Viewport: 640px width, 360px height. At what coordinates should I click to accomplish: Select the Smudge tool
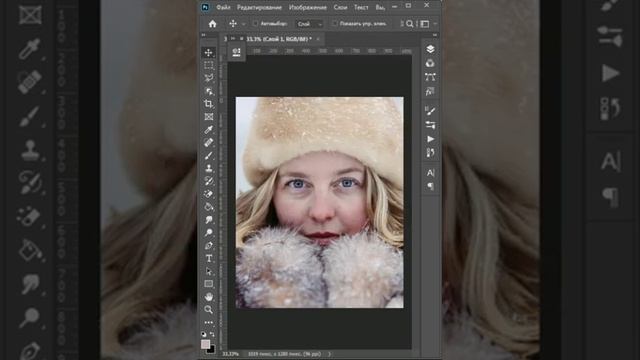[x=209, y=220]
